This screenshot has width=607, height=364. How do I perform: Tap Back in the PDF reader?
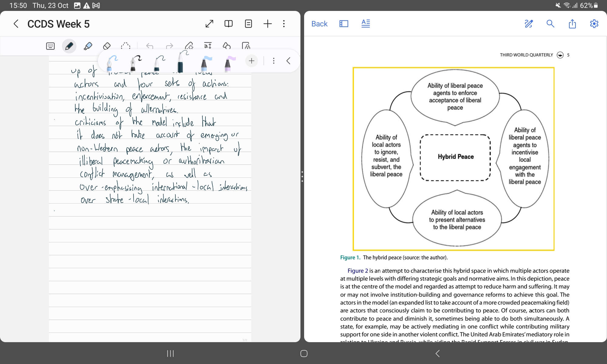[319, 24]
